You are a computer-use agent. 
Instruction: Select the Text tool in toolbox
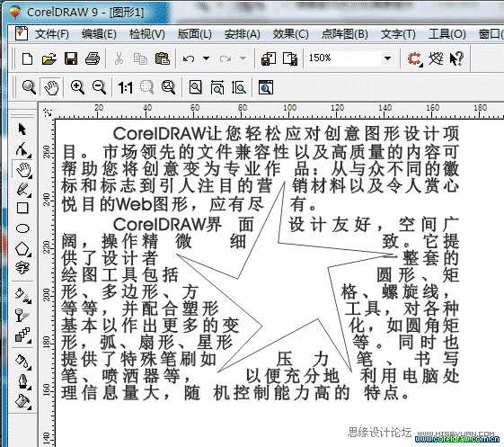(x=22, y=267)
